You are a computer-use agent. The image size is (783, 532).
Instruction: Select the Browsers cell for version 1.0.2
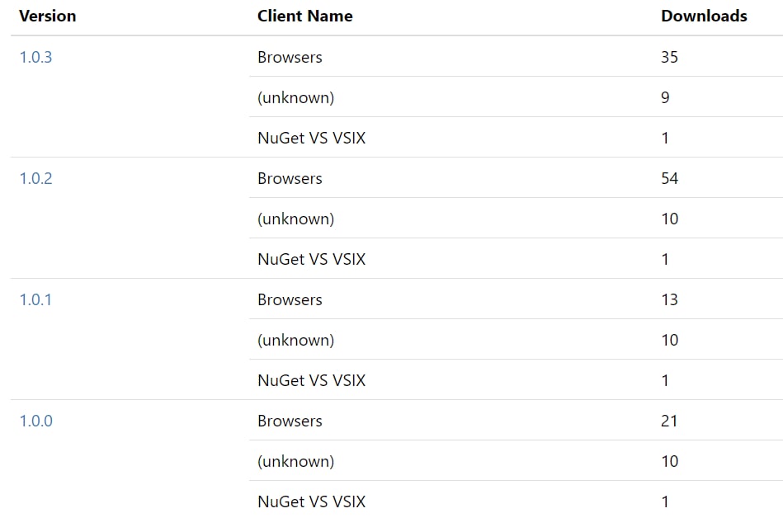[x=290, y=179]
